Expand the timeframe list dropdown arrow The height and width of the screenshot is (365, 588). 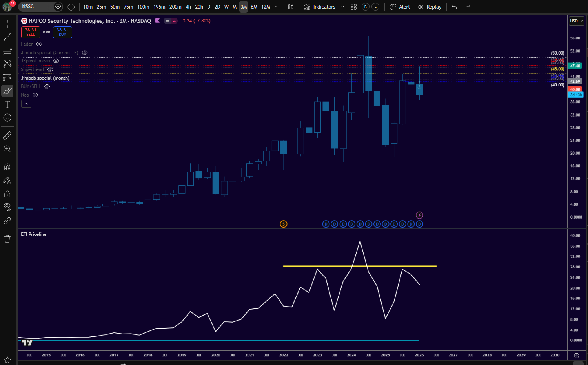point(276,7)
